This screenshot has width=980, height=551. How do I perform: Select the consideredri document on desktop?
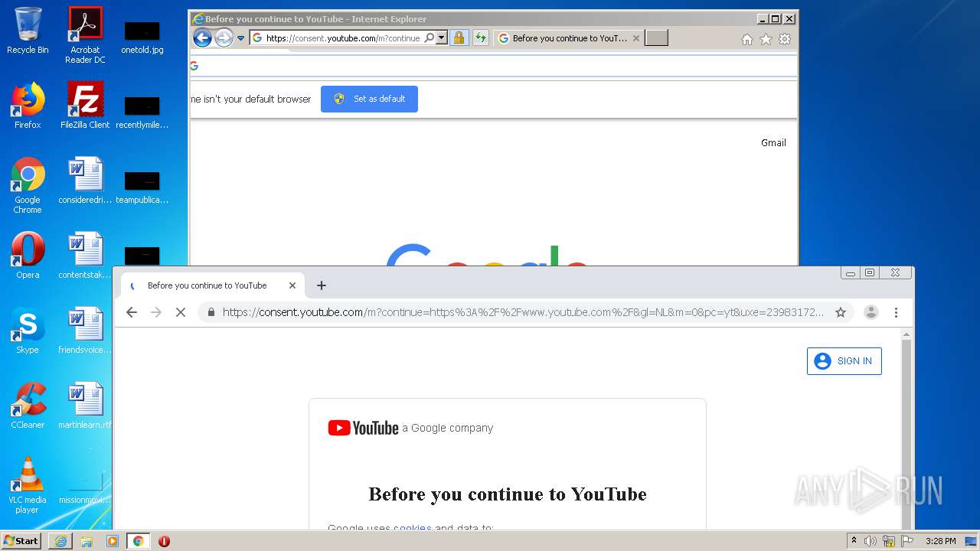[x=85, y=181]
